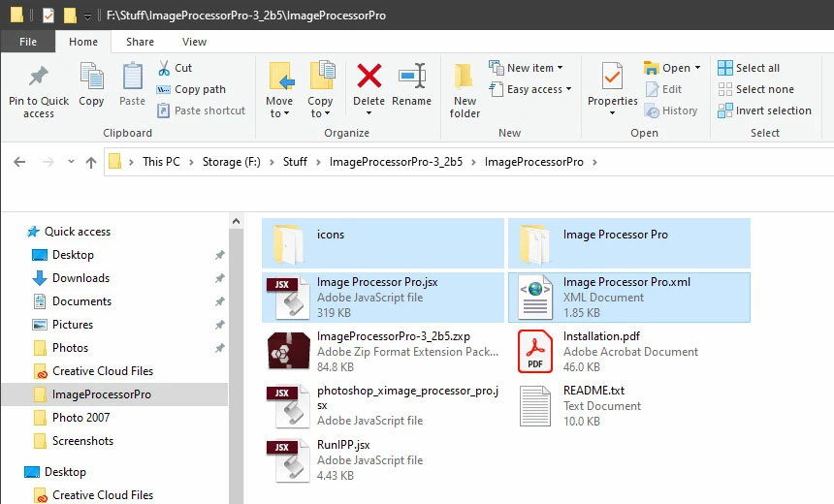The height and width of the screenshot is (504, 834).
Task: Click the New folder icon
Action: pyautogui.click(x=464, y=76)
